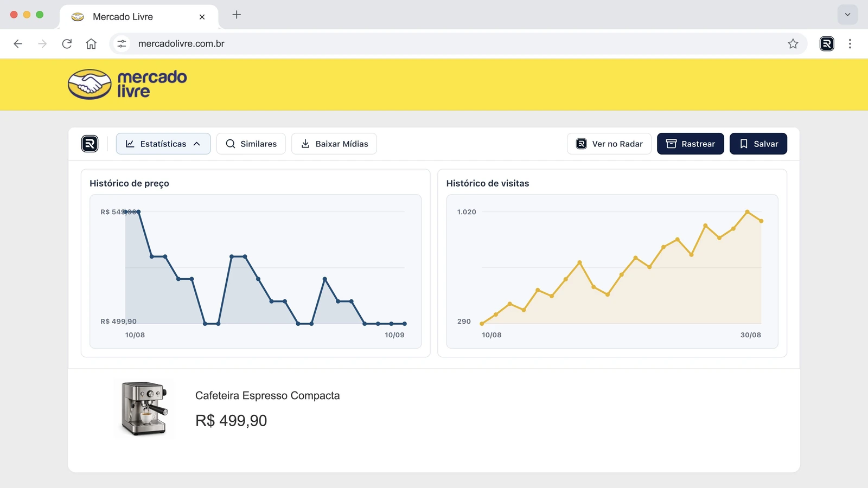Click the Cafeteira Espresso Compacta title

(267, 395)
